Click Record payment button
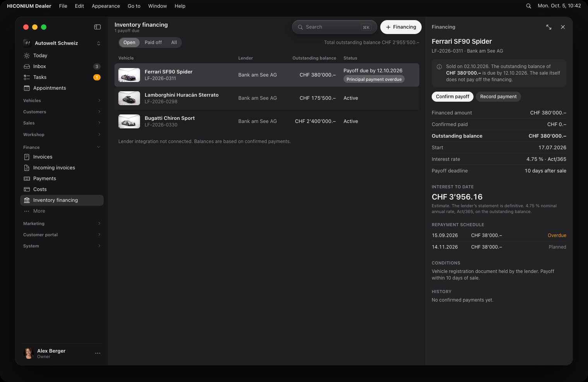This screenshot has height=382, width=588. coord(498,97)
